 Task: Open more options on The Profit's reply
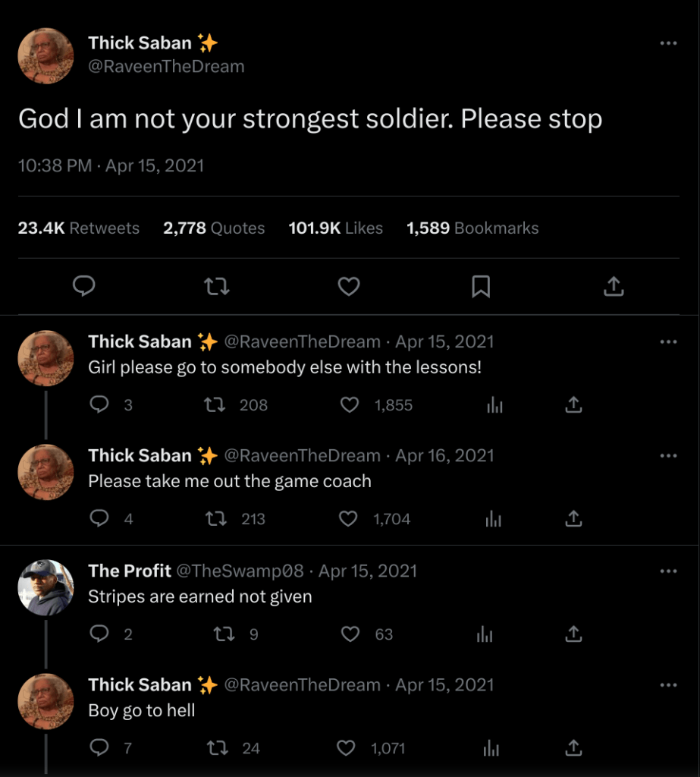pos(668,571)
